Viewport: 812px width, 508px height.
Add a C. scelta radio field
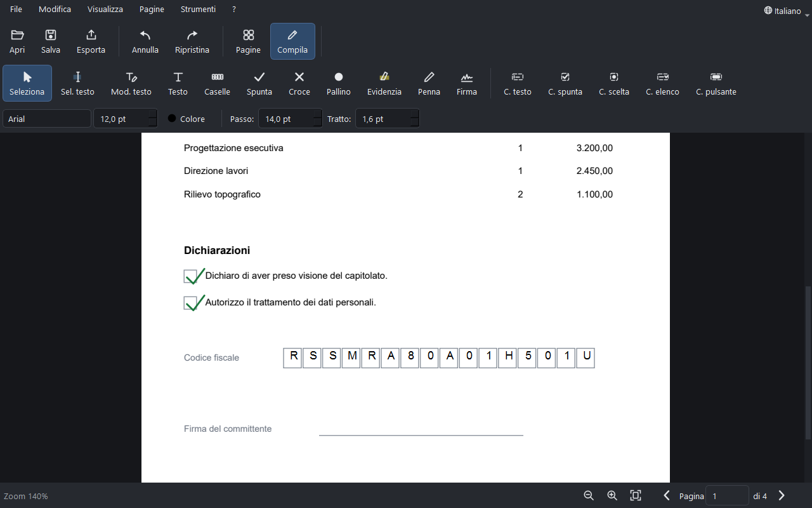[x=614, y=83]
